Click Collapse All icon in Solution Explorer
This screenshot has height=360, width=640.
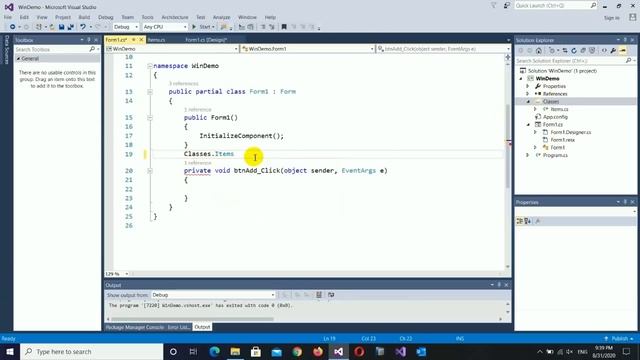583,51
